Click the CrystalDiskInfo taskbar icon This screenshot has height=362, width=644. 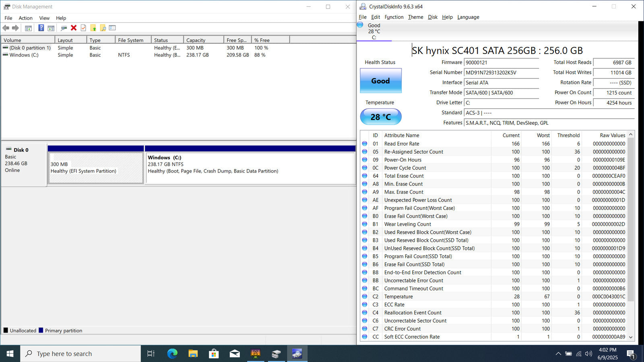297,354
